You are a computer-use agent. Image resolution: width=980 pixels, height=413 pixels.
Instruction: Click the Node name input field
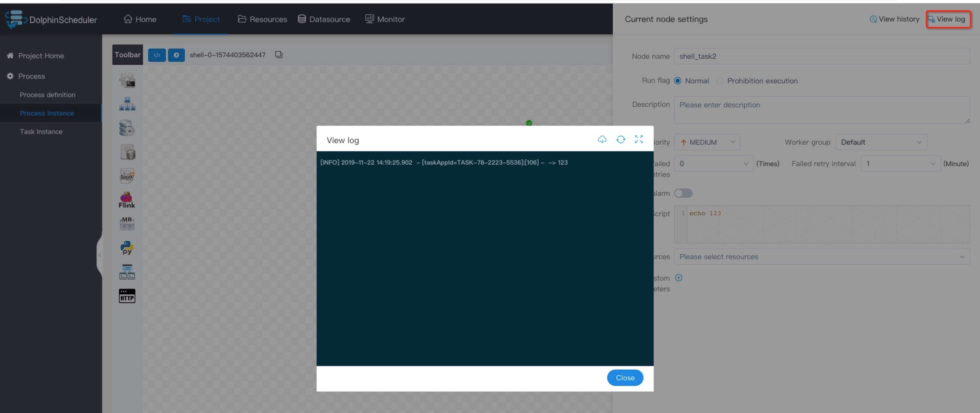tap(822, 56)
